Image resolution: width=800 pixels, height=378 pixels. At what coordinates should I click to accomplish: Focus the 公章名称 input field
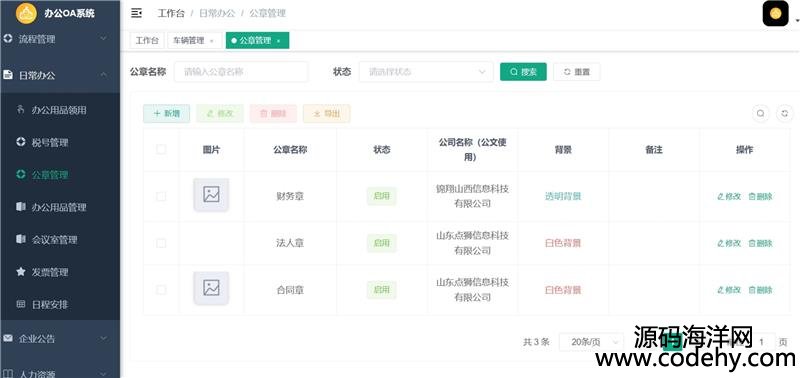(241, 72)
